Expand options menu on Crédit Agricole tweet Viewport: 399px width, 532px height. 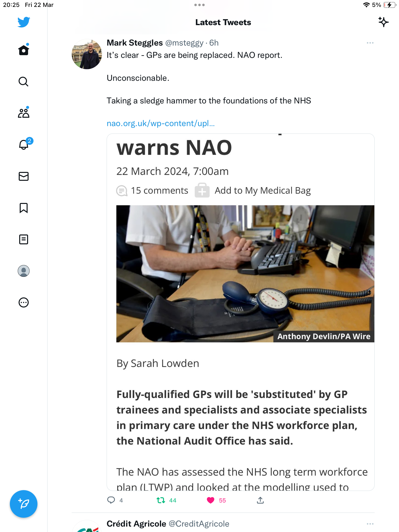pyautogui.click(x=370, y=524)
